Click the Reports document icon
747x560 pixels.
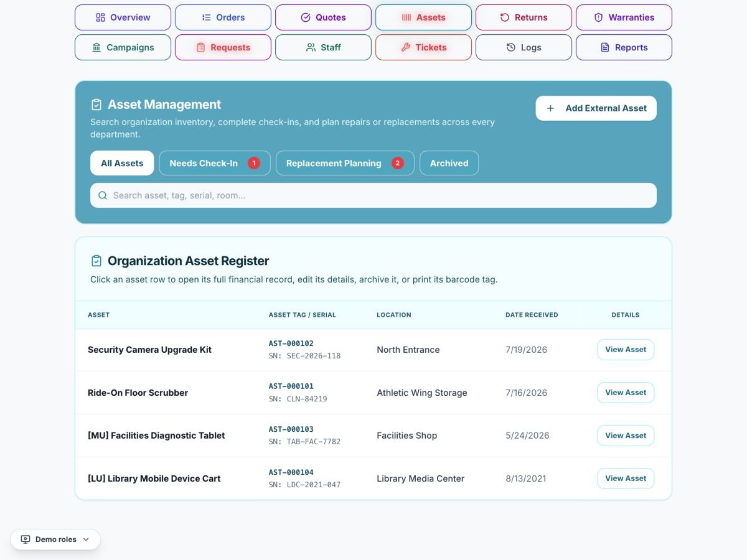tap(605, 47)
